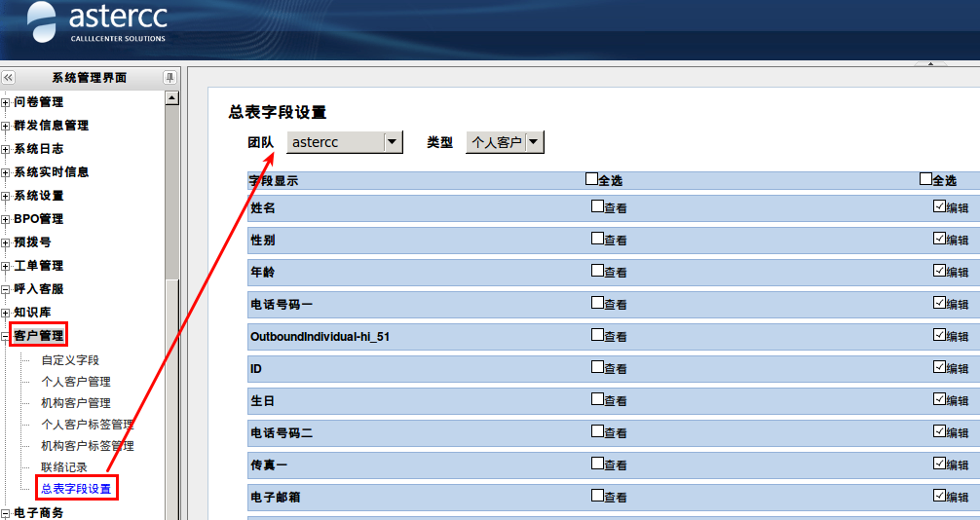
Task: Click the astercc logo
Action: tap(97, 22)
